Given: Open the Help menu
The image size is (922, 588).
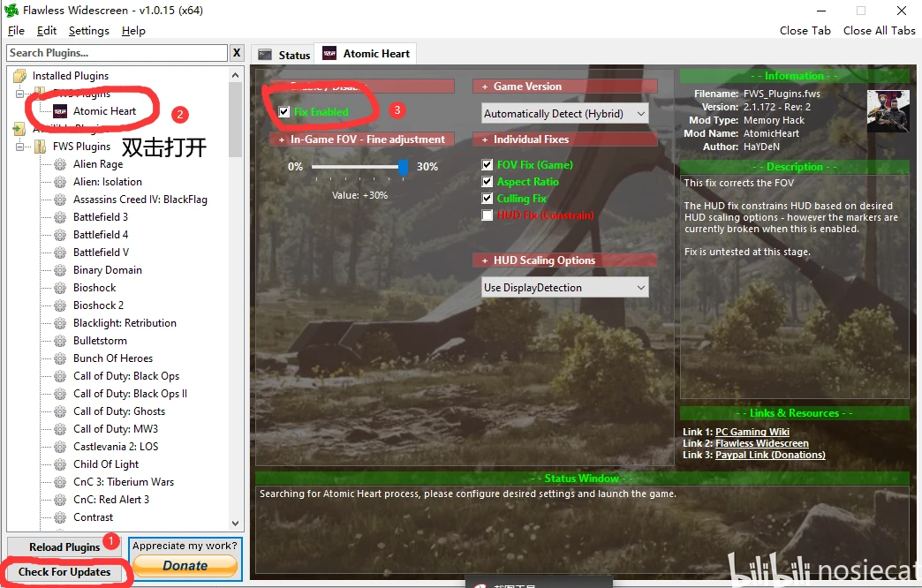Looking at the screenshot, I should coord(133,31).
